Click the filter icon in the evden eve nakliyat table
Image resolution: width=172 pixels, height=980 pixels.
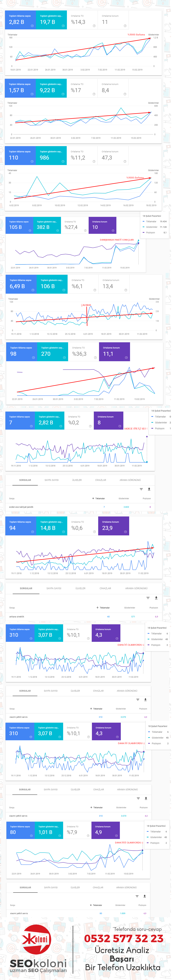[141, 489]
